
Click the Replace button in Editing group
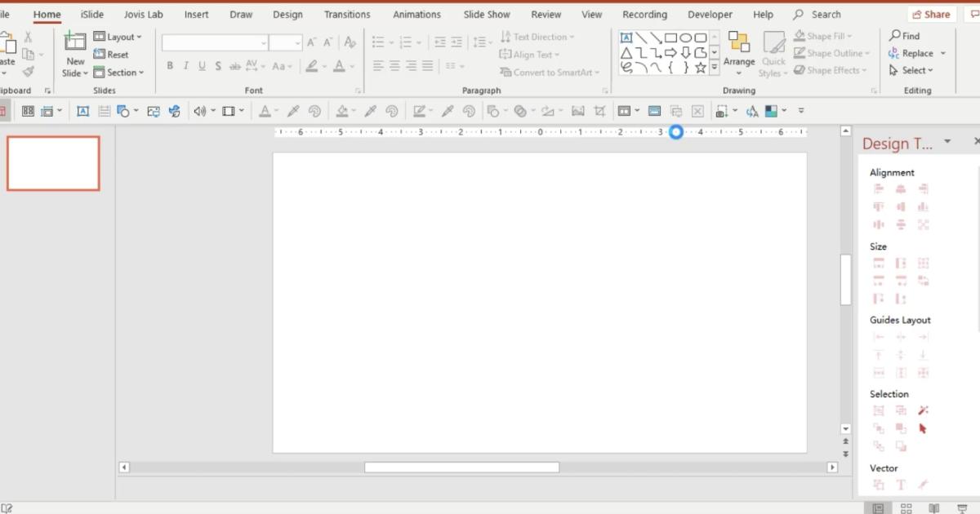[x=916, y=52]
